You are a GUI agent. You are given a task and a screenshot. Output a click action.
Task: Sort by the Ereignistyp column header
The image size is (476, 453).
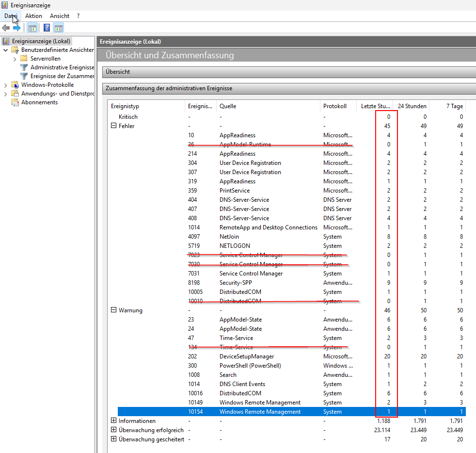146,106
